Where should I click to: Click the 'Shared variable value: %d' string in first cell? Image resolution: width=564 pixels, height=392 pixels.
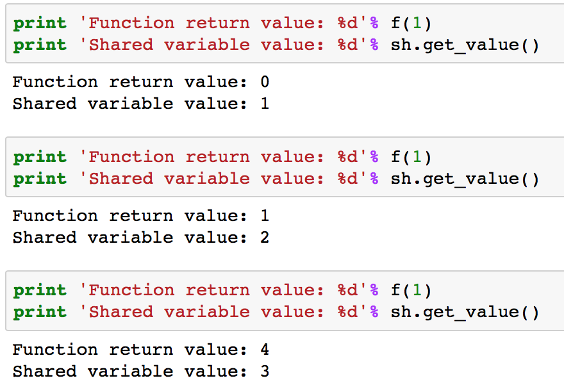coord(223,45)
